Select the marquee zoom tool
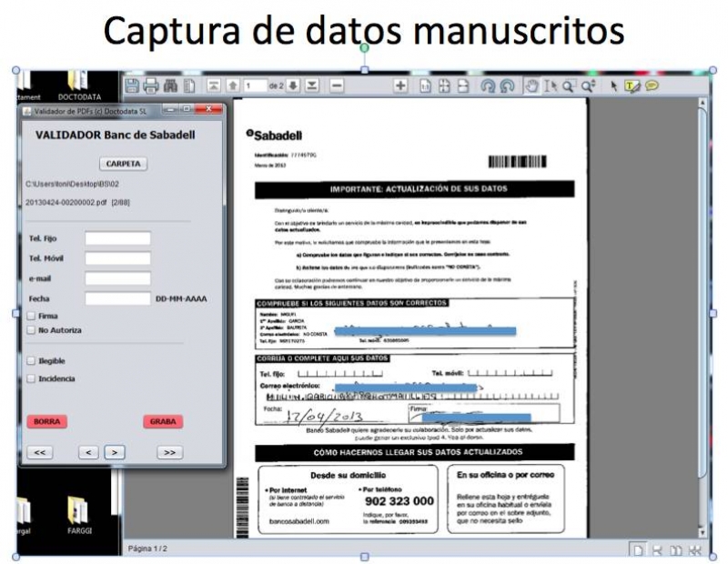 [x=569, y=86]
